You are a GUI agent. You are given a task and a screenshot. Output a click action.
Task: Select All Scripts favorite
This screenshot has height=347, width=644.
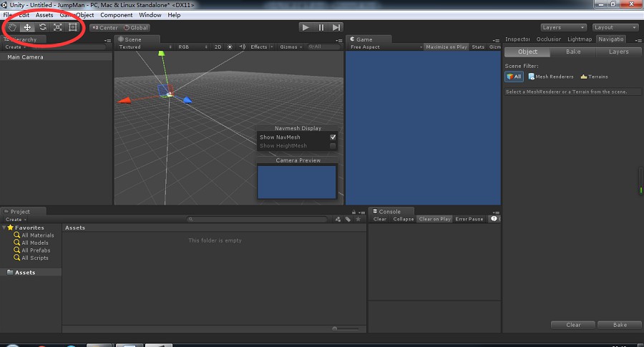click(31, 258)
